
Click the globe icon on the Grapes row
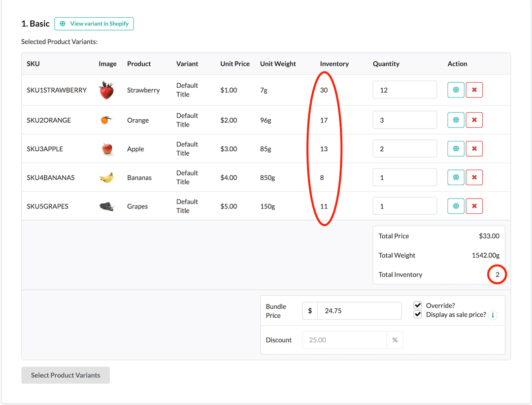point(456,206)
